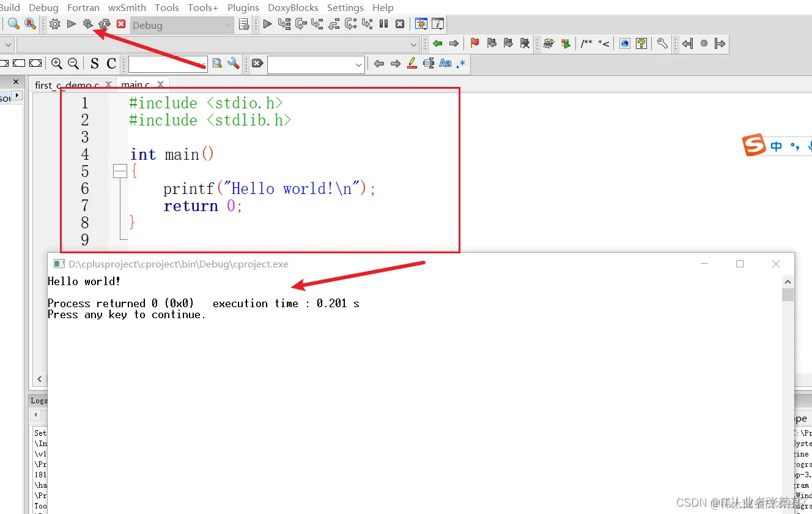Open the Fortran menu
This screenshot has width=812, height=514.
83,7
